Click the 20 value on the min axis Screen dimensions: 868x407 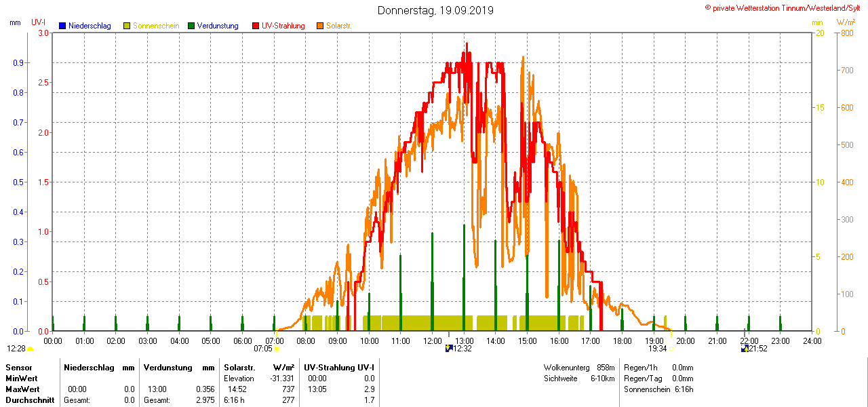819,33
